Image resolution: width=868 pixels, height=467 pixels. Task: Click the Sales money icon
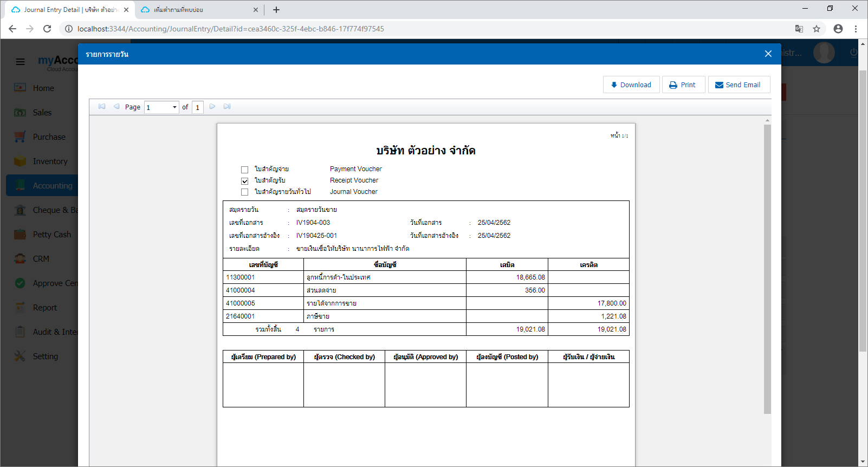coord(20,112)
